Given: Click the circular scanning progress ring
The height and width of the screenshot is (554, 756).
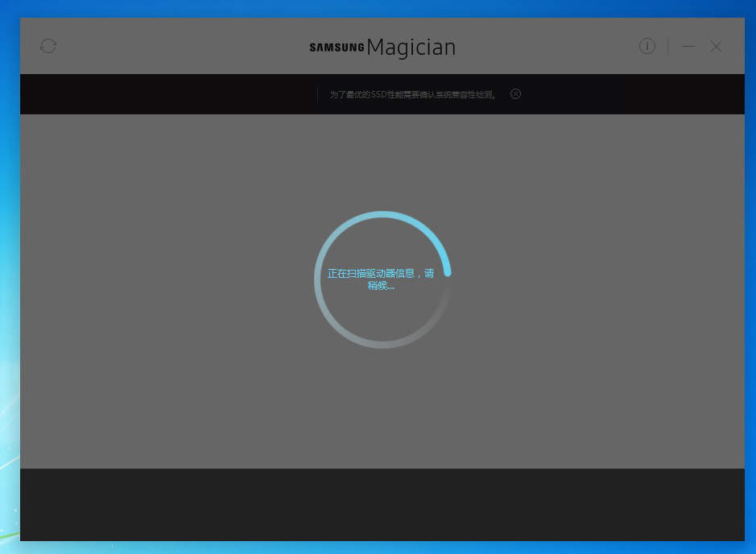Looking at the screenshot, I should pyautogui.click(x=382, y=279).
